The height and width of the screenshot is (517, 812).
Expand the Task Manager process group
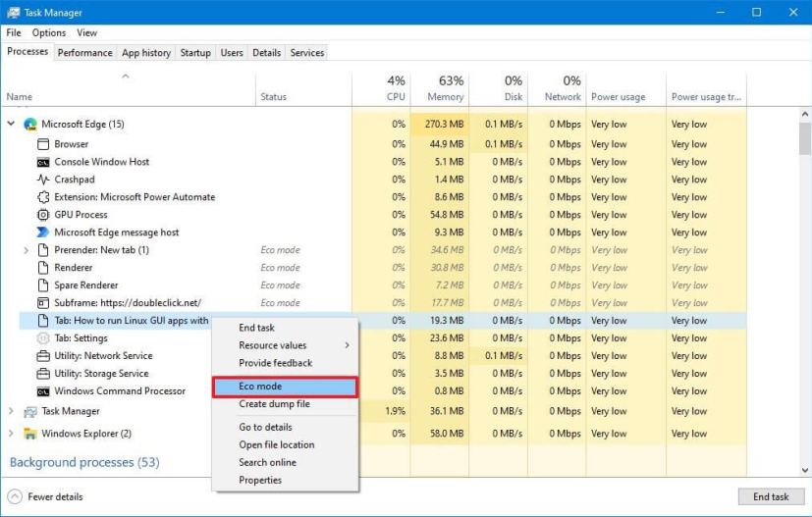pos(11,411)
